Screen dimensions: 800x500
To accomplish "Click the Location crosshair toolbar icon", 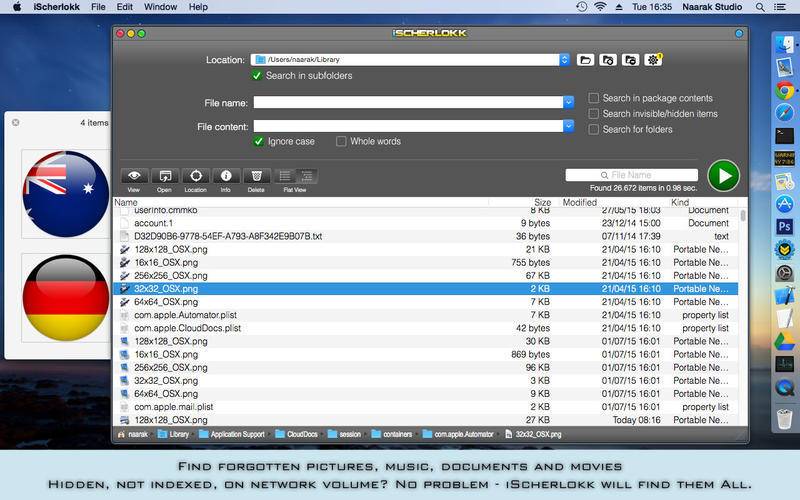I will 195,176.
